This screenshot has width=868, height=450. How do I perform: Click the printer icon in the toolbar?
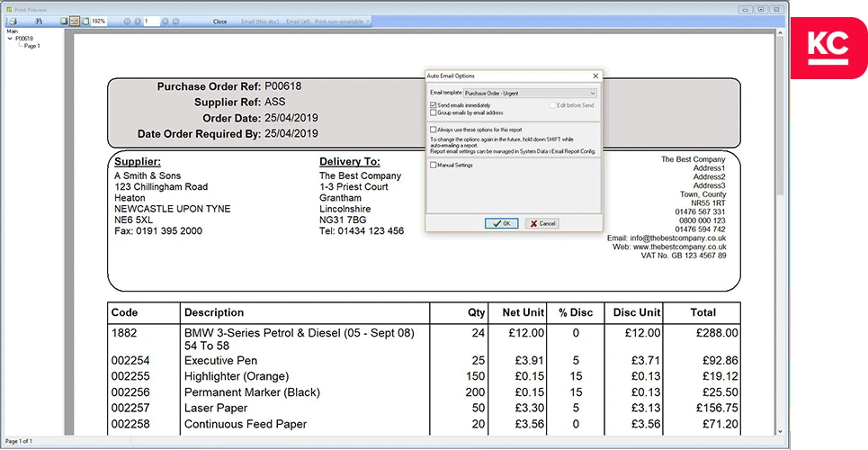pos(13,21)
